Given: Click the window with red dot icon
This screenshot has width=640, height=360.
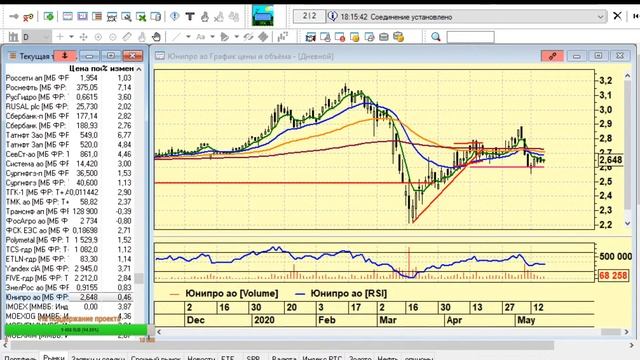Looking at the screenshot, I should point(340,37).
